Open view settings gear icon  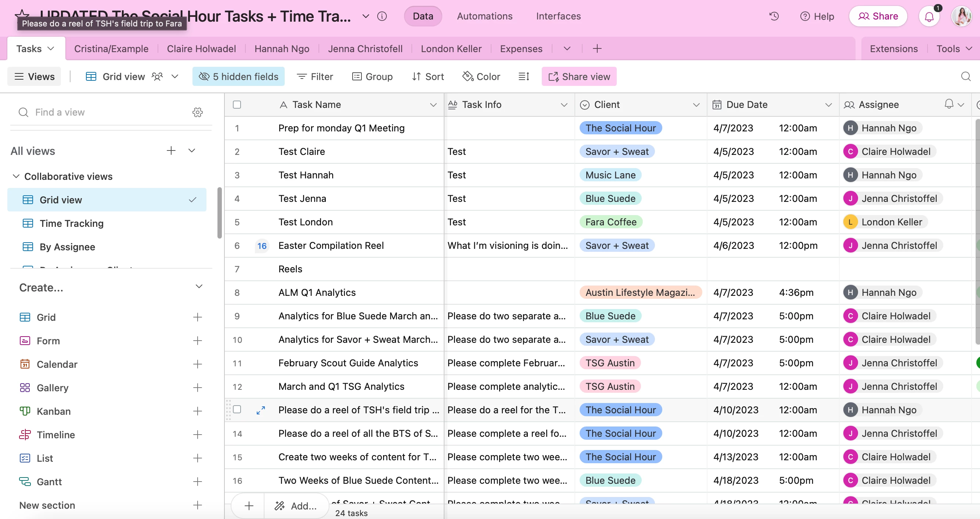198,112
